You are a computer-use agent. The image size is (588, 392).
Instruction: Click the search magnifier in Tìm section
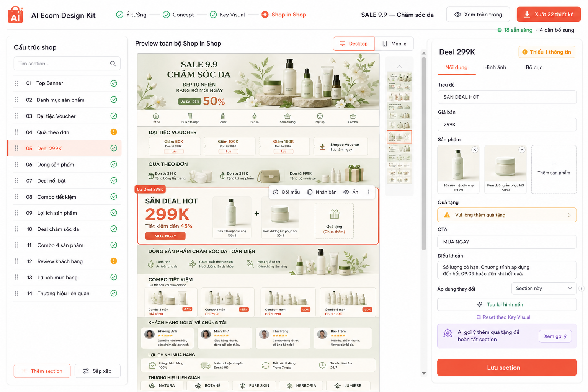click(113, 64)
